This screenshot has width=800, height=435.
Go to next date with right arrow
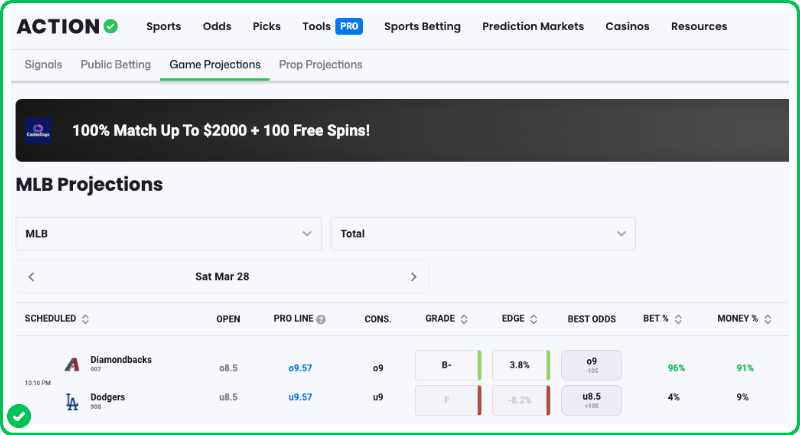[x=413, y=277]
